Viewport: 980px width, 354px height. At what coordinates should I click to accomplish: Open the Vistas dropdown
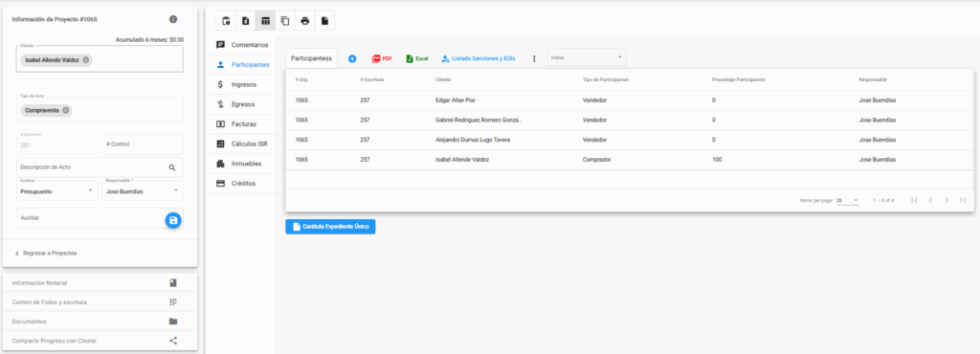coord(587,57)
